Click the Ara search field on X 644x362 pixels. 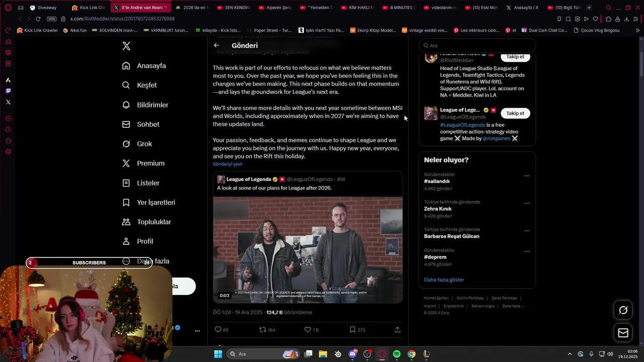pyautogui.click(x=477, y=45)
